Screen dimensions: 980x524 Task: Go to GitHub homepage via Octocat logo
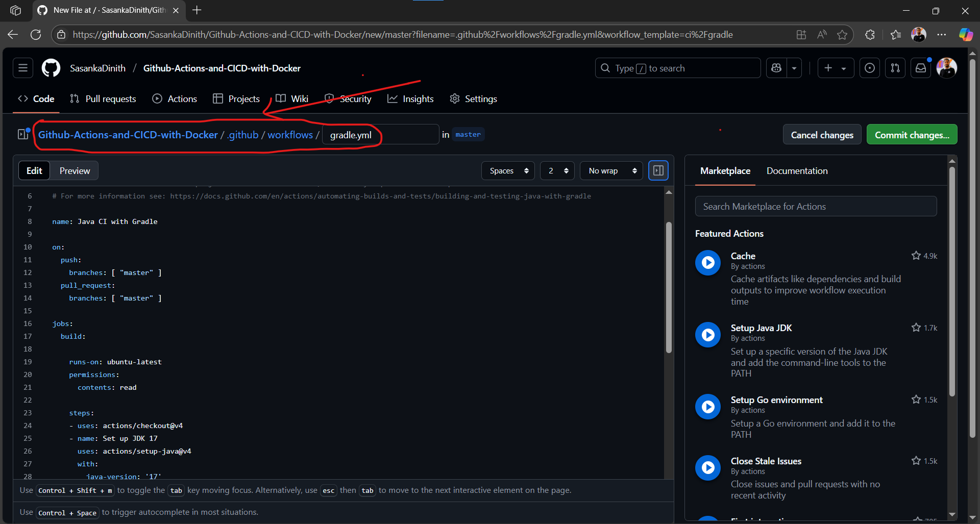(x=51, y=68)
